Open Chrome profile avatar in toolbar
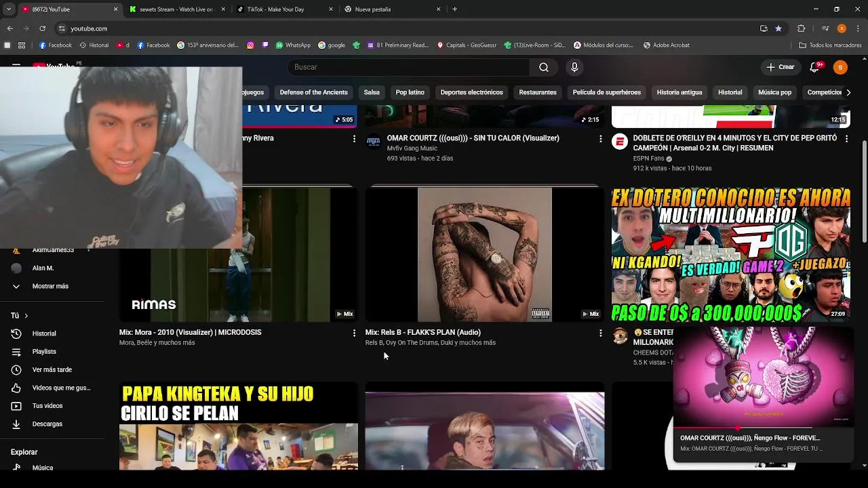This screenshot has height=488, width=868. (x=842, y=28)
